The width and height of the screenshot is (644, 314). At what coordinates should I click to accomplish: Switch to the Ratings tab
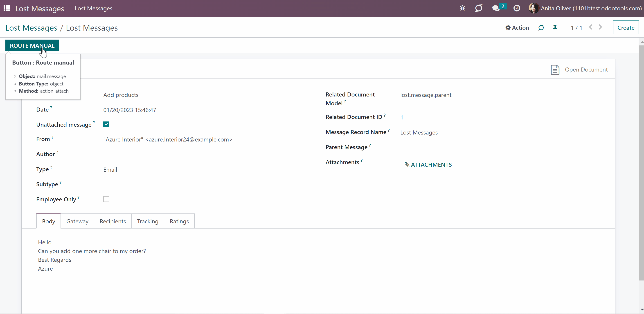tap(179, 221)
